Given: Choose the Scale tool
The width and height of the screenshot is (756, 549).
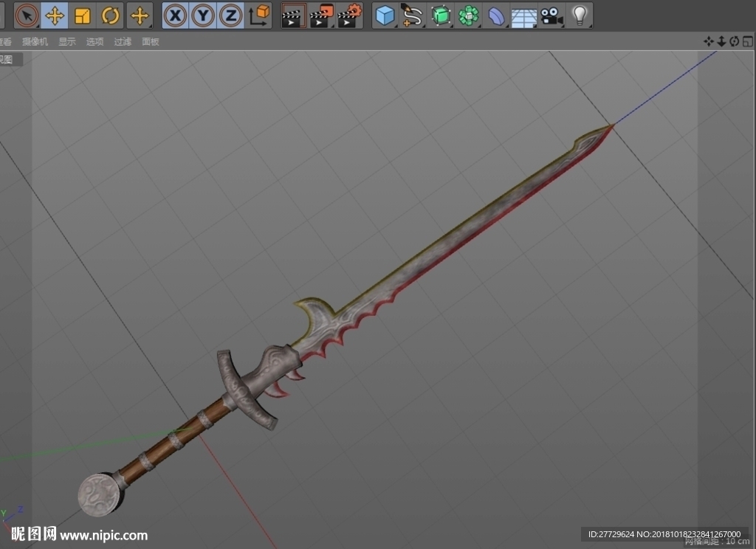Looking at the screenshot, I should [83, 15].
